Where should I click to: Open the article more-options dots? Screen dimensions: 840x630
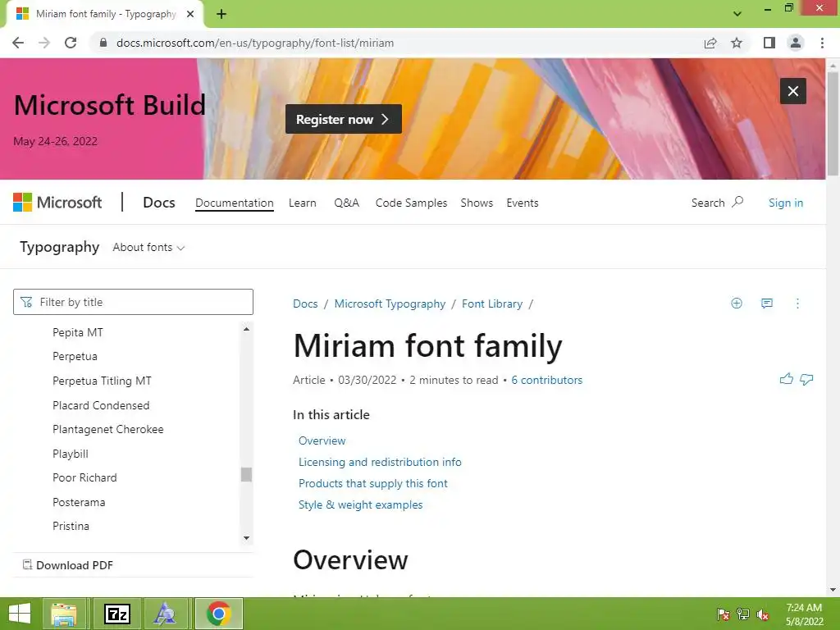tap(797, 304)
